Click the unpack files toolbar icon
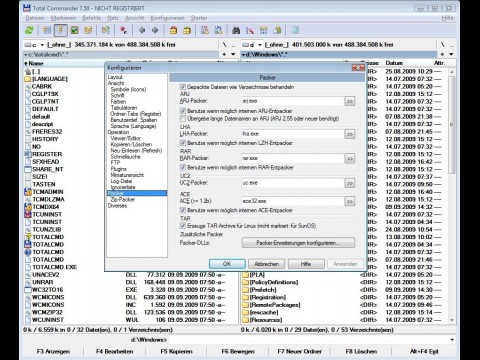Viewport: 480px width, 360px height. (187, 30)
